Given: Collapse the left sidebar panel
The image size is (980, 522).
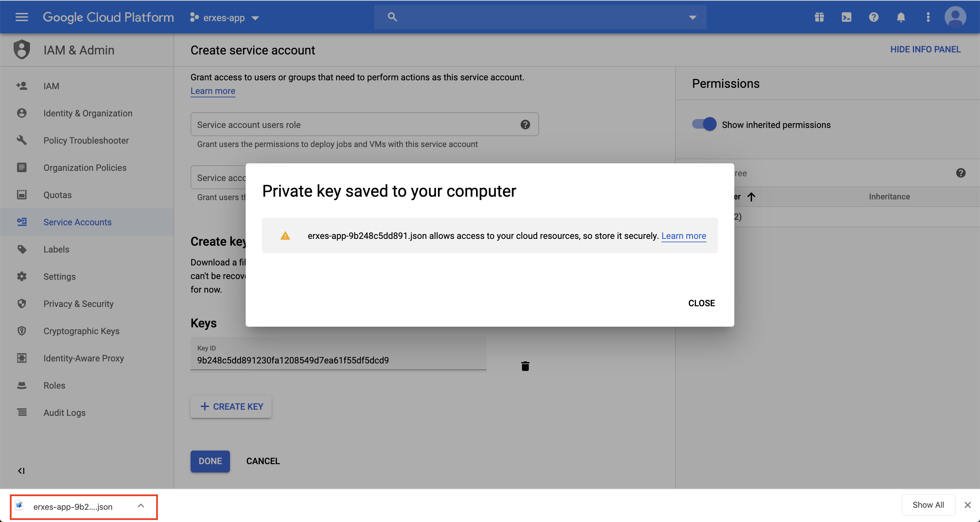Looking at the screenshot, I should (x=21, y=471).
